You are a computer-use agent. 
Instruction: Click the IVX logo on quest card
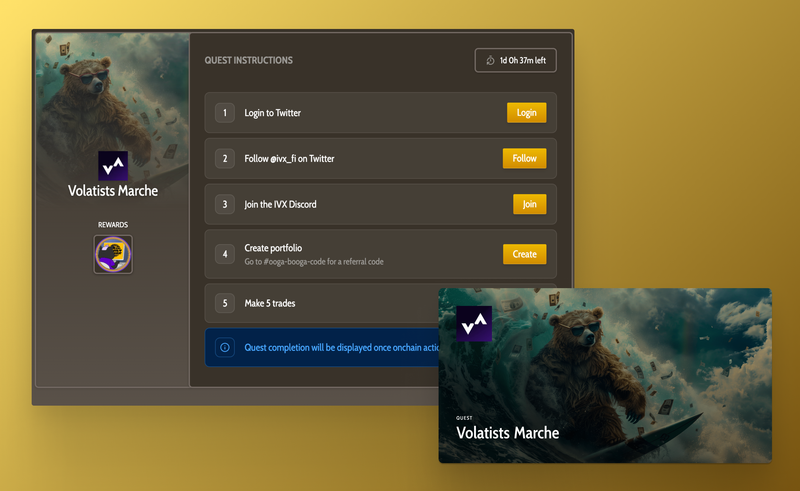474,324
